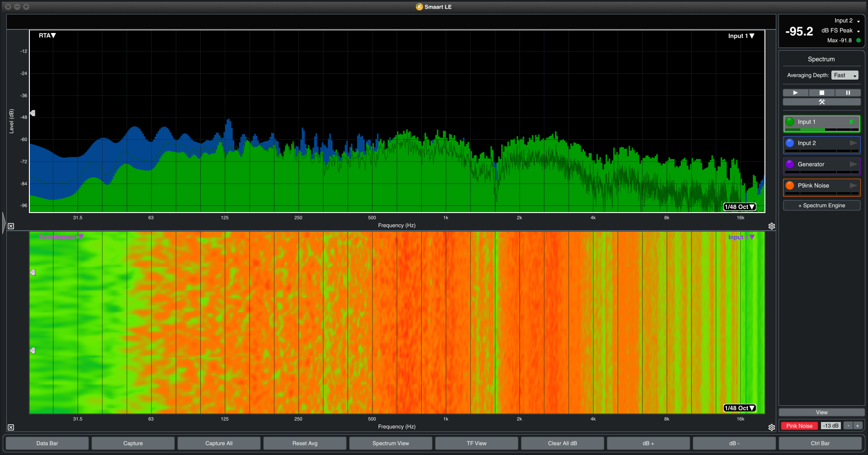This screenshot has height=455, width=868.
Task: Switch to Spectrum View
Action: click(x=391, y=443)
